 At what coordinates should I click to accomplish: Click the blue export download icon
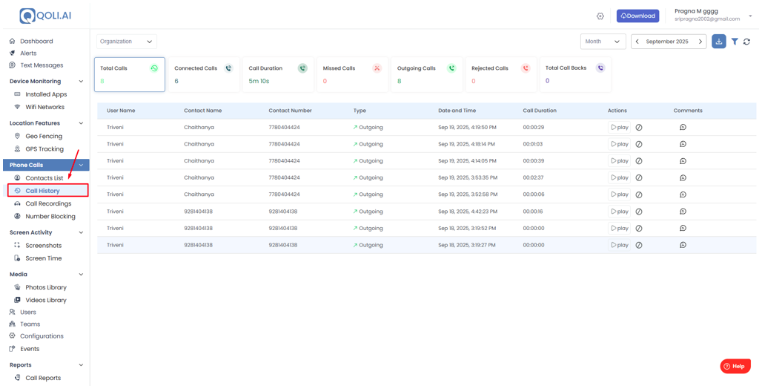tap(719, 42)
